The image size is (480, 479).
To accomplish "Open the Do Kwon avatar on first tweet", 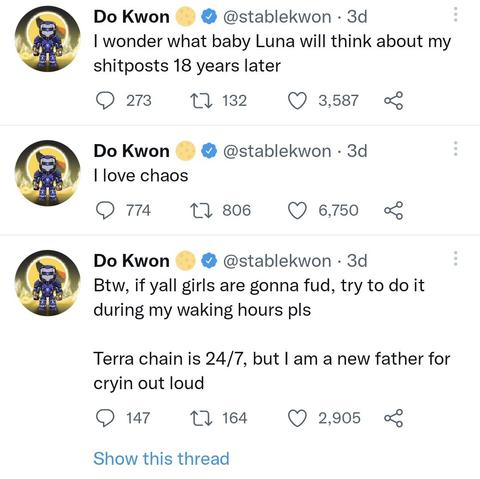I will [x=48, y=39].
